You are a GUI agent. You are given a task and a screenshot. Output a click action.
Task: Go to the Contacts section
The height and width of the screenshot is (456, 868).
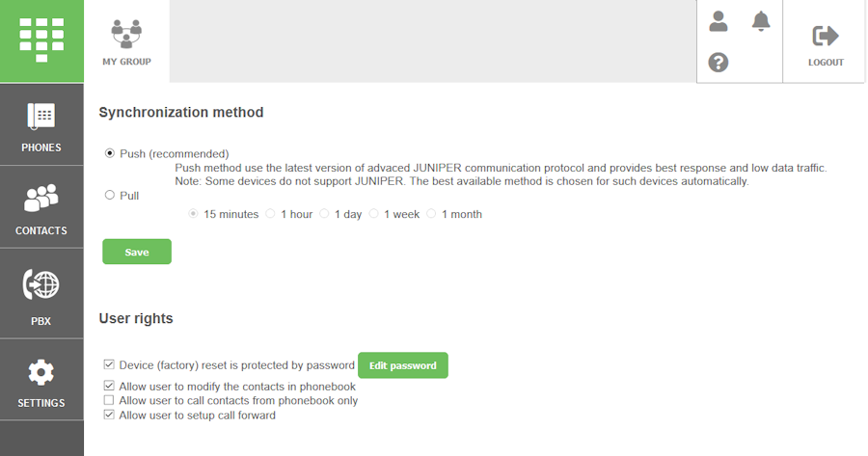click(x=41, y=208)
